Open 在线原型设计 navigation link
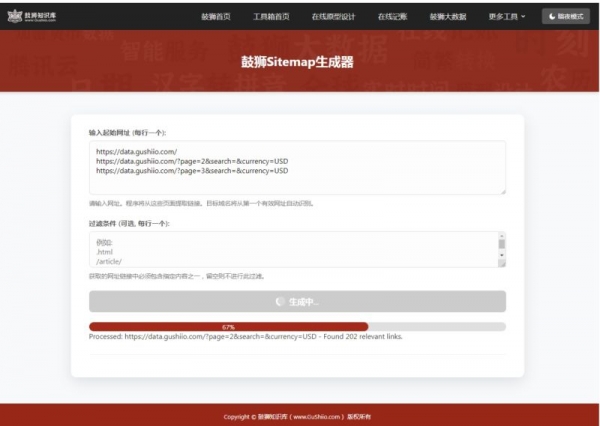This screenshot has height=426, width=600. pos(333,16)
